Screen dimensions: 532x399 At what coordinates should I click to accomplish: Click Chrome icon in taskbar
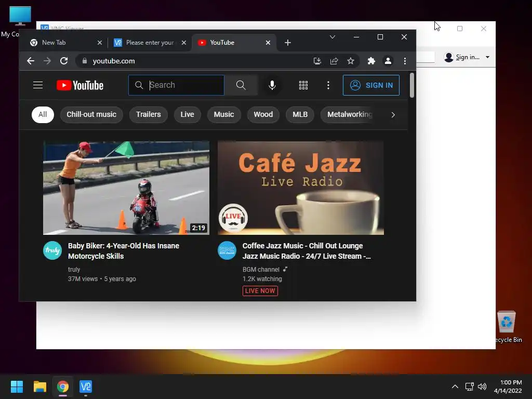(63, 387)
